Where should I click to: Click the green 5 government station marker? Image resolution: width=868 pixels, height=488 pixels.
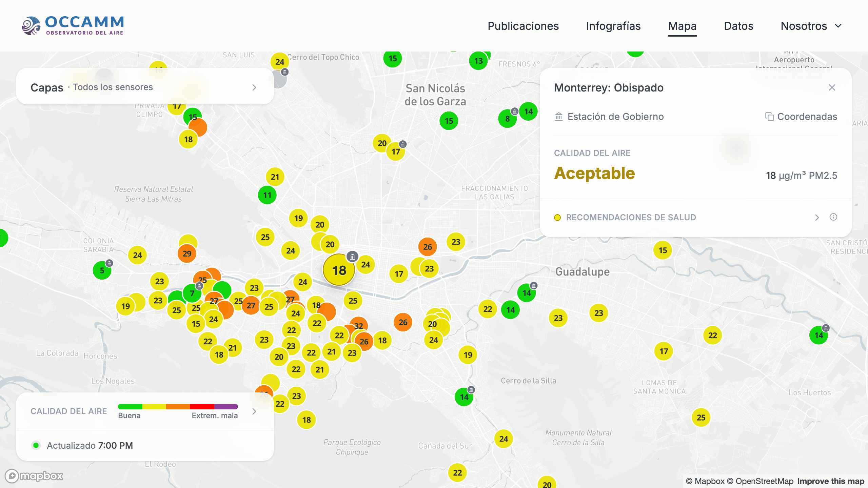(x=102, y=270)
